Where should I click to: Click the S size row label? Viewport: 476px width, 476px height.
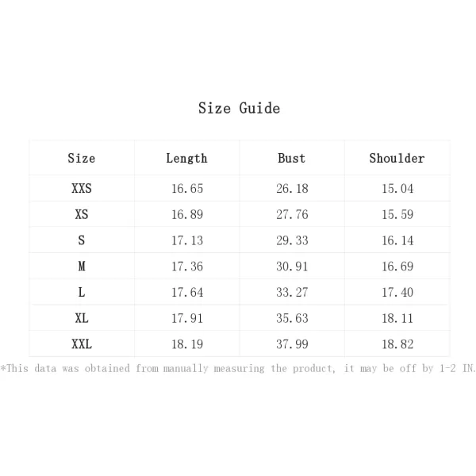[82, 240]
